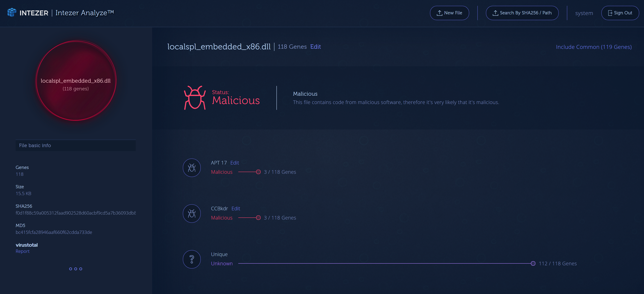Click the Intezer Analyze title text

(85, 13)
